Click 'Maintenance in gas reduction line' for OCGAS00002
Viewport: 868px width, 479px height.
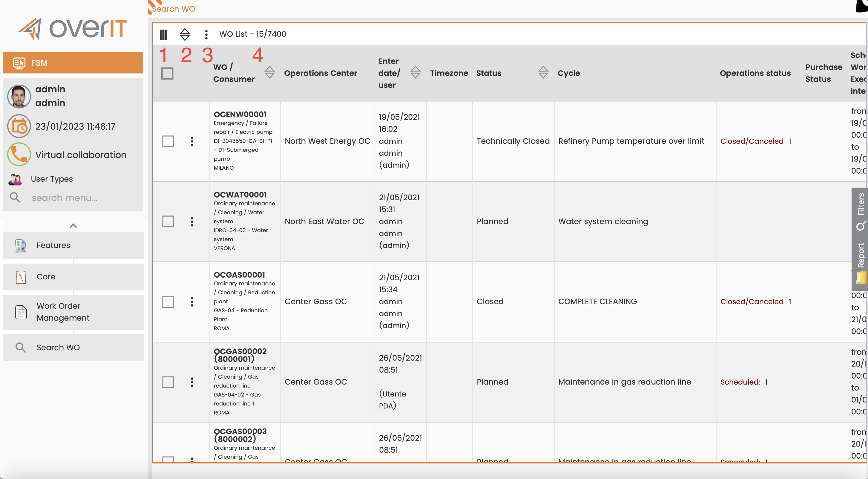(624, 382)
